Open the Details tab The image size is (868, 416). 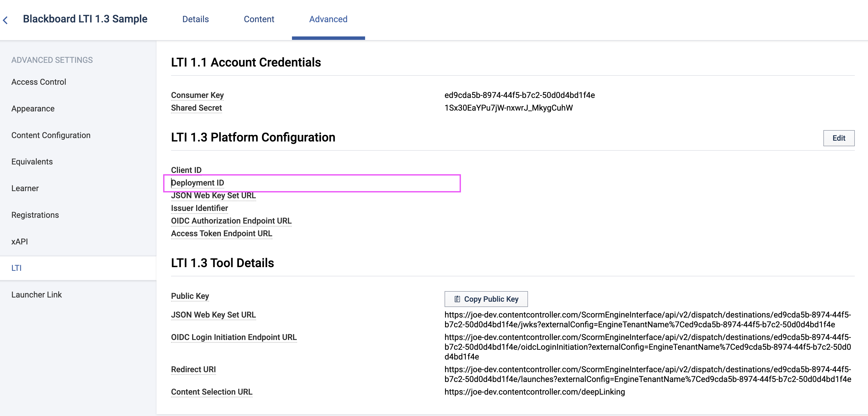click(195, 19)
